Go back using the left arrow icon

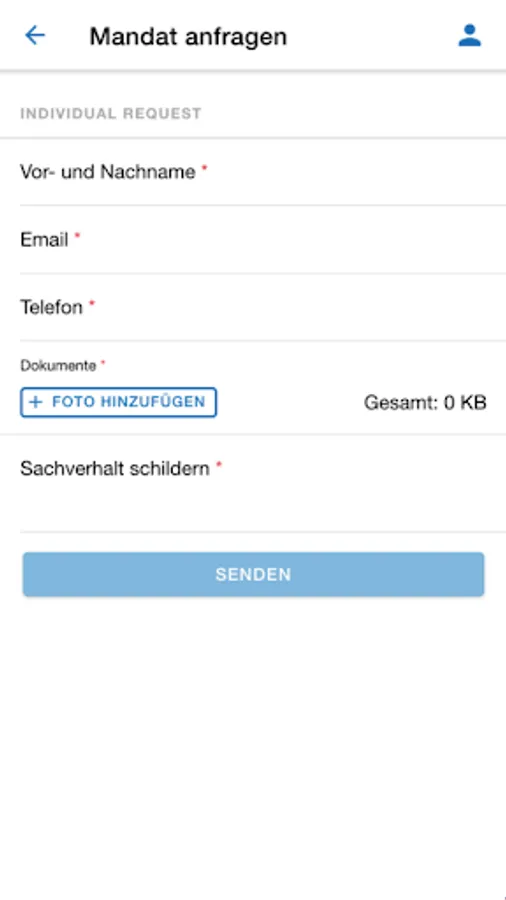tap(34, 36)
